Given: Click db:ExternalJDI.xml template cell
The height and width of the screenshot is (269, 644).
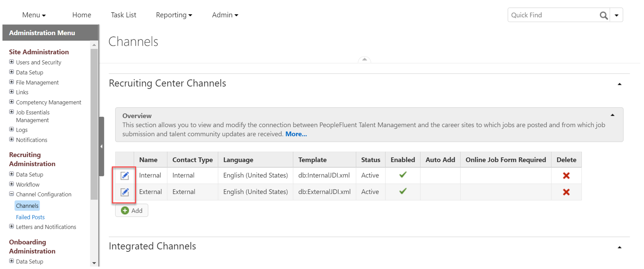Looking at the screenshot, I should coord(325,192).
